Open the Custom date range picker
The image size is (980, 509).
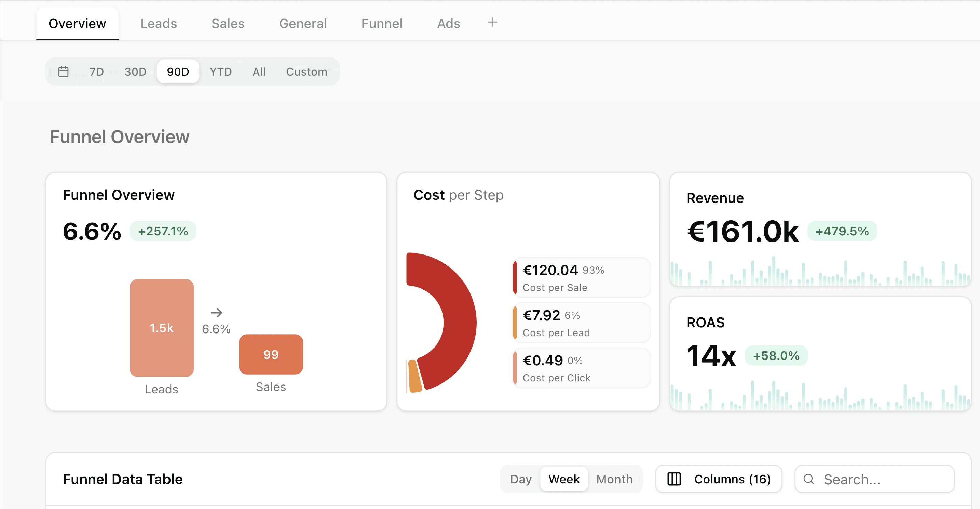tap(307, 71)
